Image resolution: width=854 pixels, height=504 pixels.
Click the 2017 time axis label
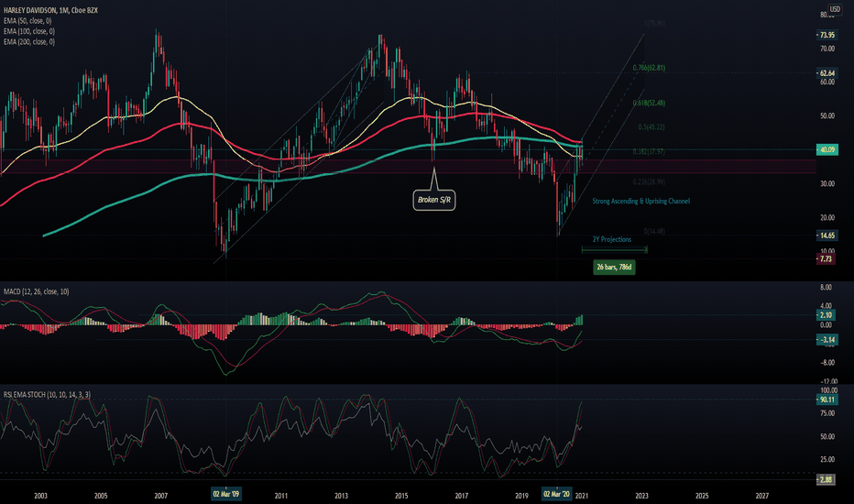coord(461,496)
